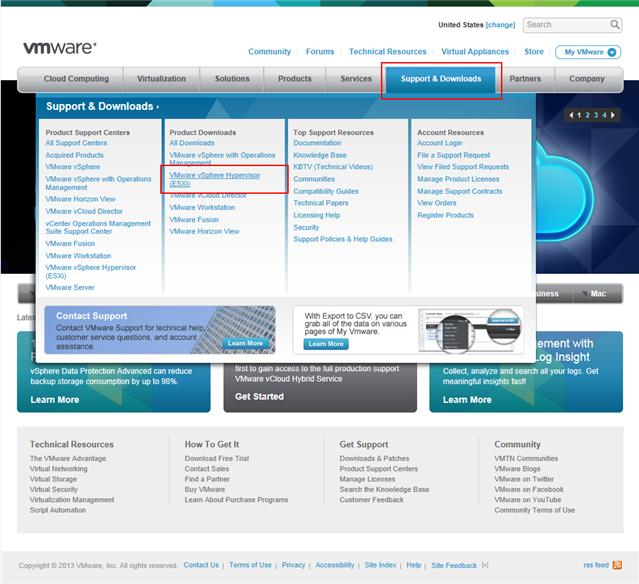
Task: Open Knowledge Base link
Action: click(x=320, y=155)
